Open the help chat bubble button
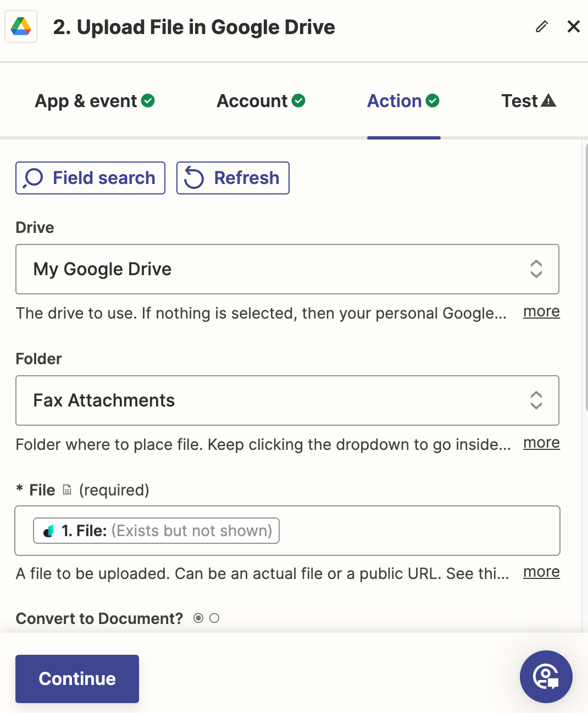 546,677
